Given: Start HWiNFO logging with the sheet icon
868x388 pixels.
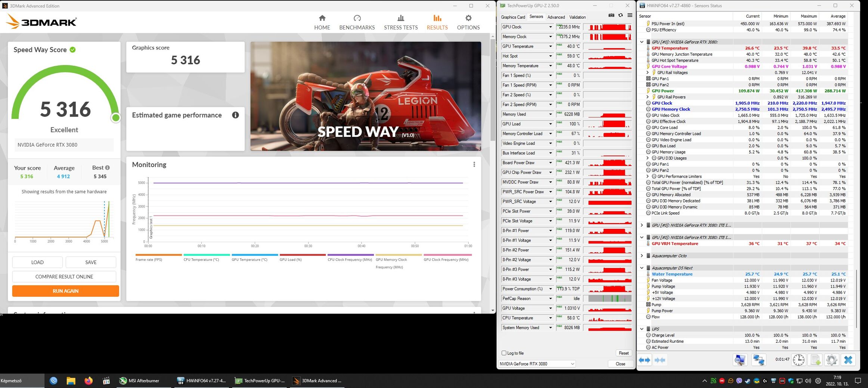Looking at the screenshot, I should coord(814,360).
